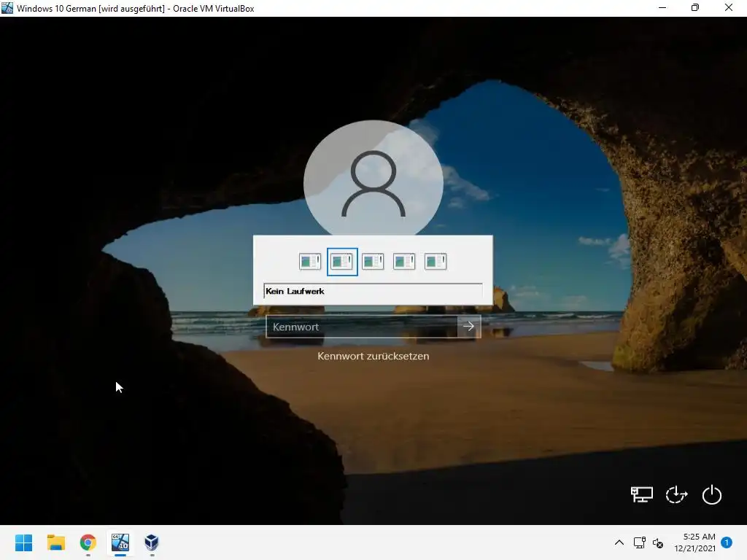Open the network icon on the login screen
This screenshot has height=560, width=747.
642,494
